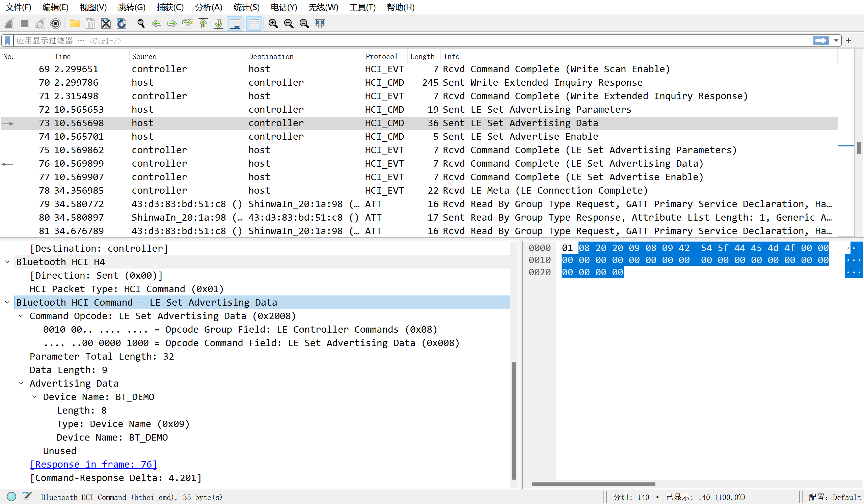Open the display filter bookmark menu

click(7, 40)
